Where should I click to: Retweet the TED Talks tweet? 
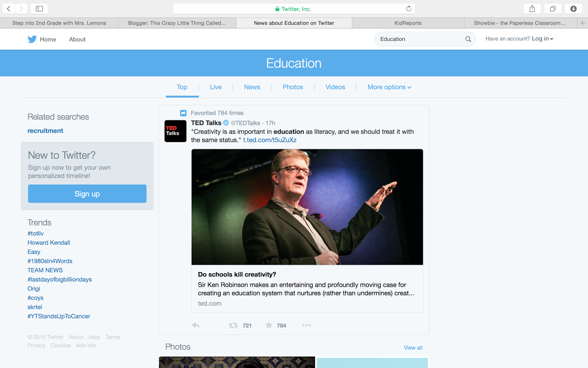233,325
